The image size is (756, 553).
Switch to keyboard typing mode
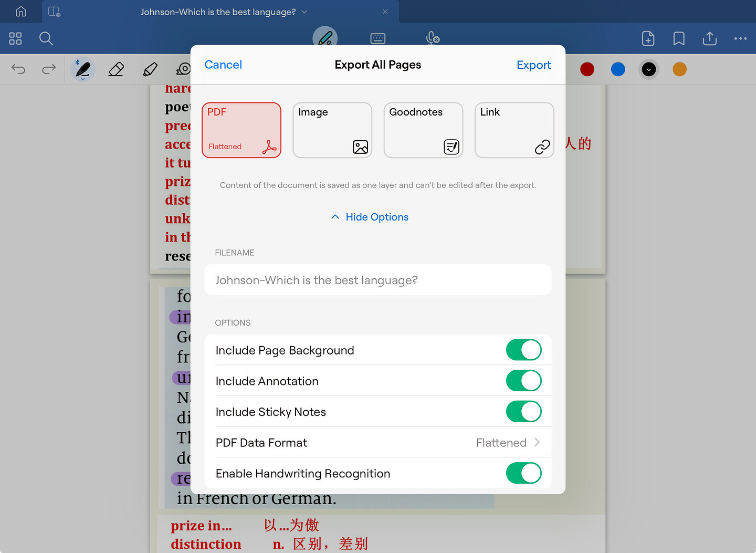click(378, 38)
